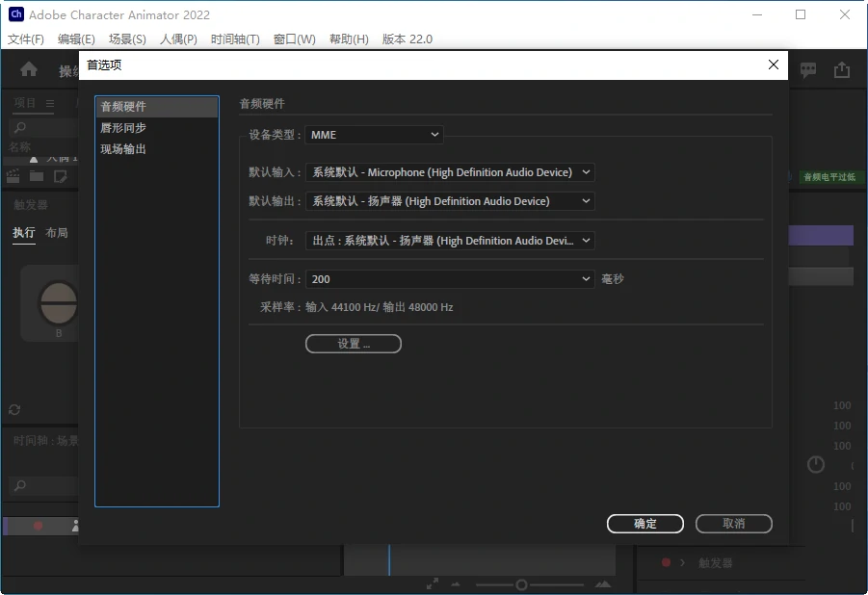The height and width of the screenshot is (595, 868).
Task: Click the timeline zoom slider handle
Action: pos(521,584)
